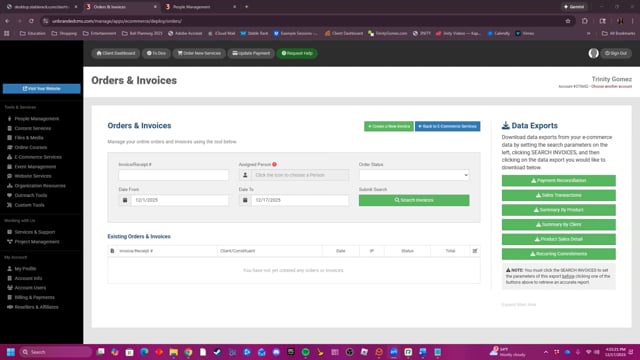Click the Search Invoices button

tap(414, 200)
